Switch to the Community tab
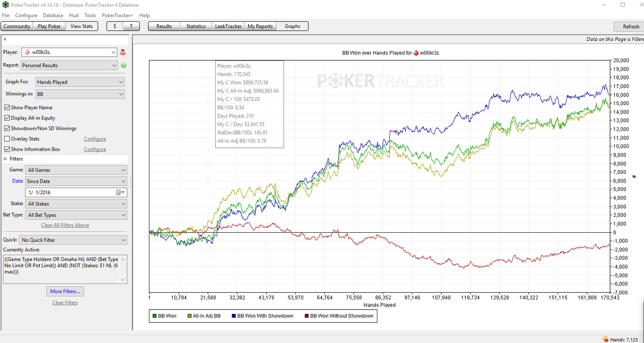 (17, 26)
